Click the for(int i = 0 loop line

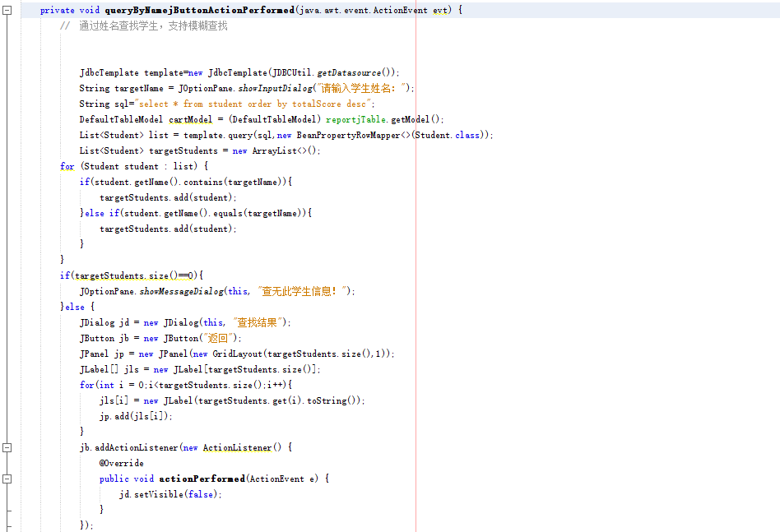tap(186, 385)
